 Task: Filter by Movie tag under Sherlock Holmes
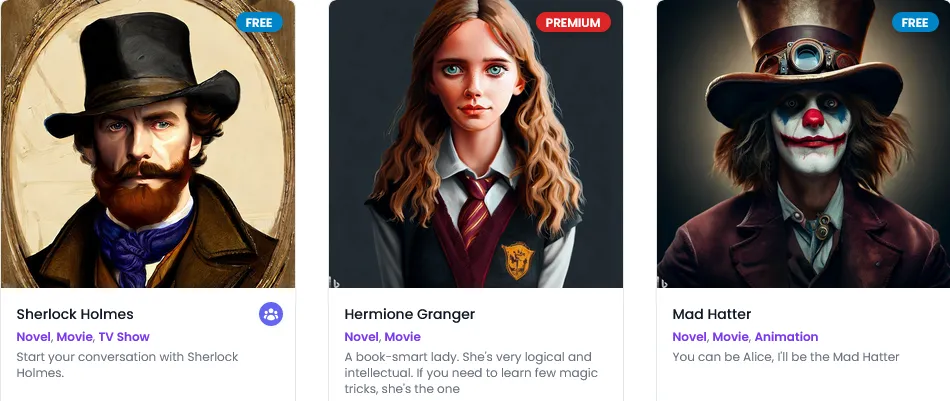[75, 337]
